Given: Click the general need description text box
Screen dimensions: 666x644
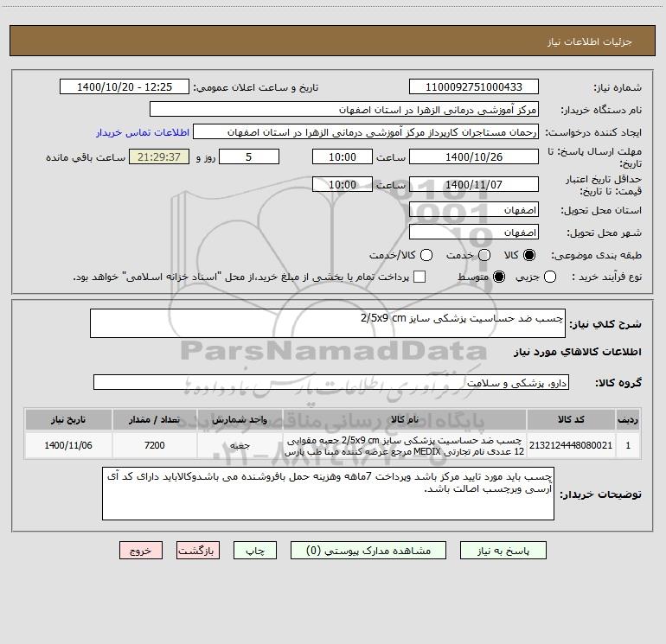Looking at the screenshot, I should click(x=328, y=323).
